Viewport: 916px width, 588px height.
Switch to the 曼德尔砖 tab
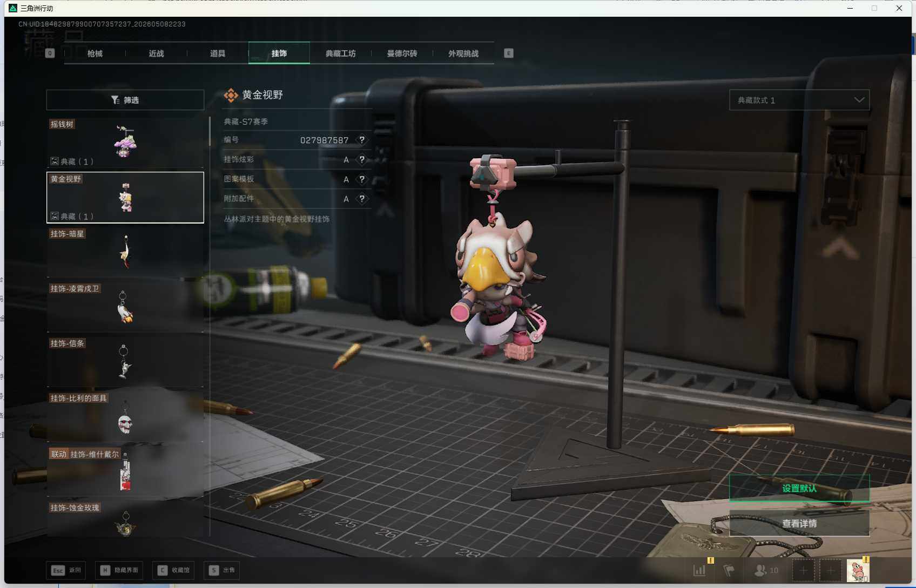click(x=402, y=53)
